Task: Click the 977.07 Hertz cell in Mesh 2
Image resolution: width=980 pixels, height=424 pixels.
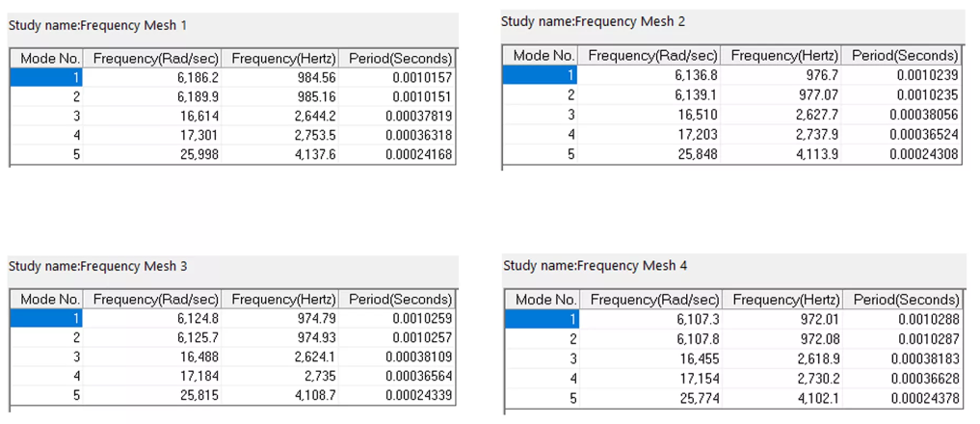Action: pos(781,93)
